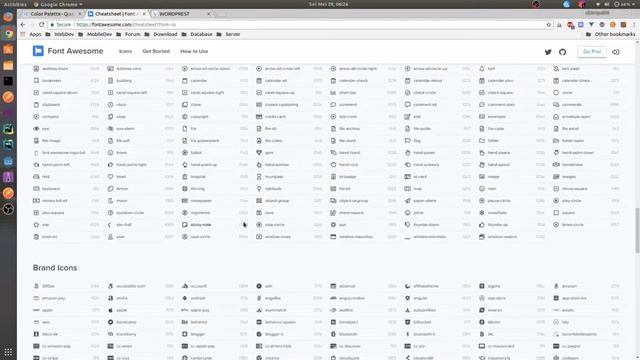This screenshot has height=360, width=640.
Task: Switch to the WORDPREST browser tab
Action: coord(181,14)
